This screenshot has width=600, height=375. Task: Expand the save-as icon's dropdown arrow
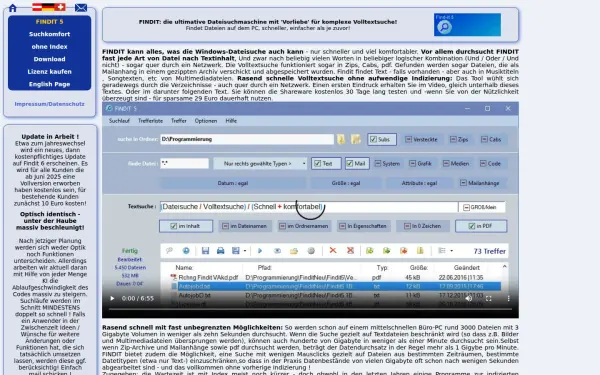click(245, 251)
